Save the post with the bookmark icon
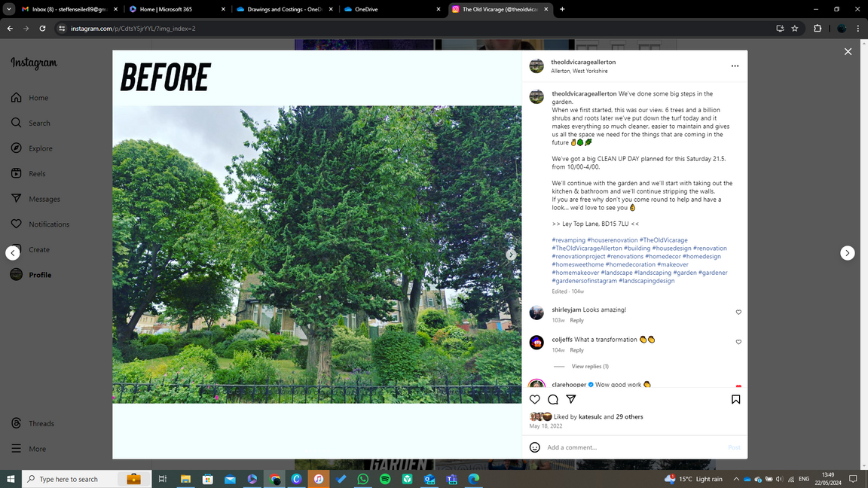Screen dimensions: 868x488 tap(735, 399)
